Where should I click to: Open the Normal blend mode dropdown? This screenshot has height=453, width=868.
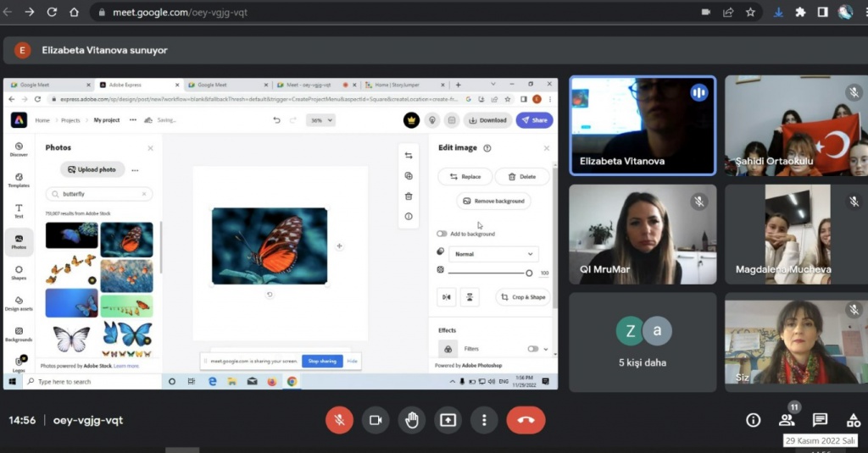[493, 253]
